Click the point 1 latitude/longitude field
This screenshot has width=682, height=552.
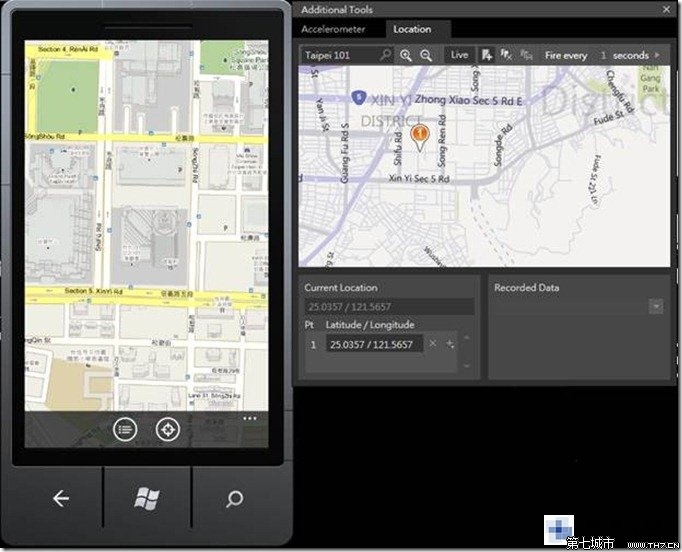(373, 344)
